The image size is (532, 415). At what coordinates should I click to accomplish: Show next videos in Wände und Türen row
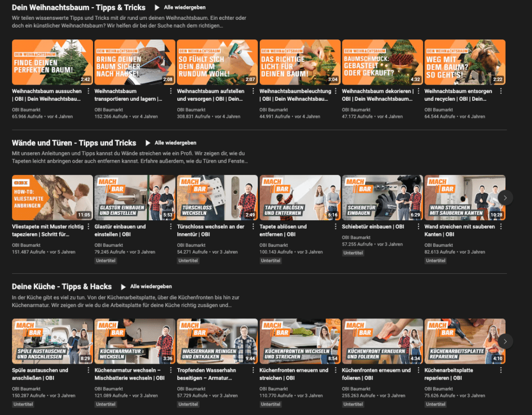click(505, 198)
